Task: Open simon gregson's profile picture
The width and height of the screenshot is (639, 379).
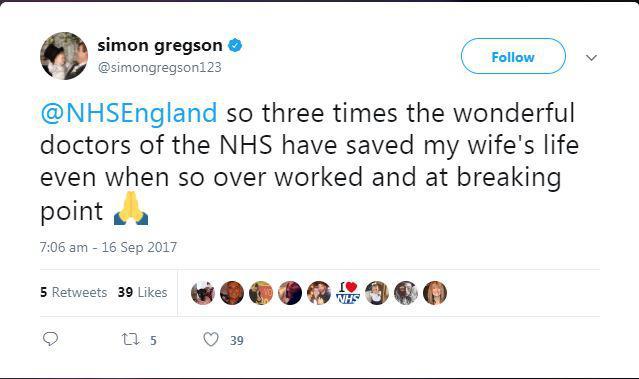Action: 64,56
